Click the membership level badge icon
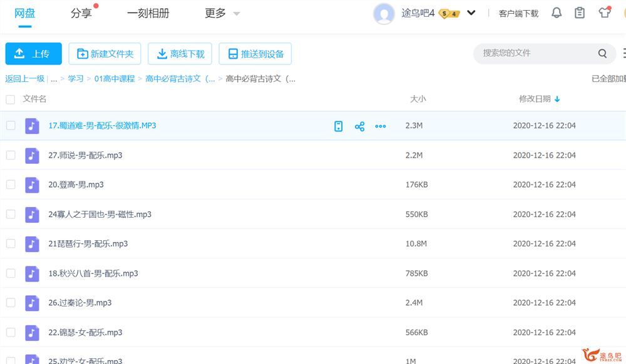 [x=449, y=14]
